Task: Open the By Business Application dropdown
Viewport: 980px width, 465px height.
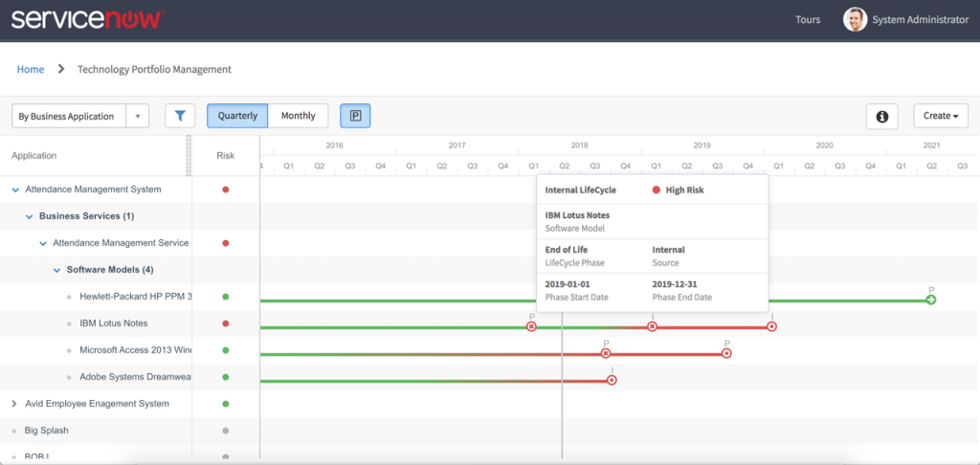Action: coord(80,117)
